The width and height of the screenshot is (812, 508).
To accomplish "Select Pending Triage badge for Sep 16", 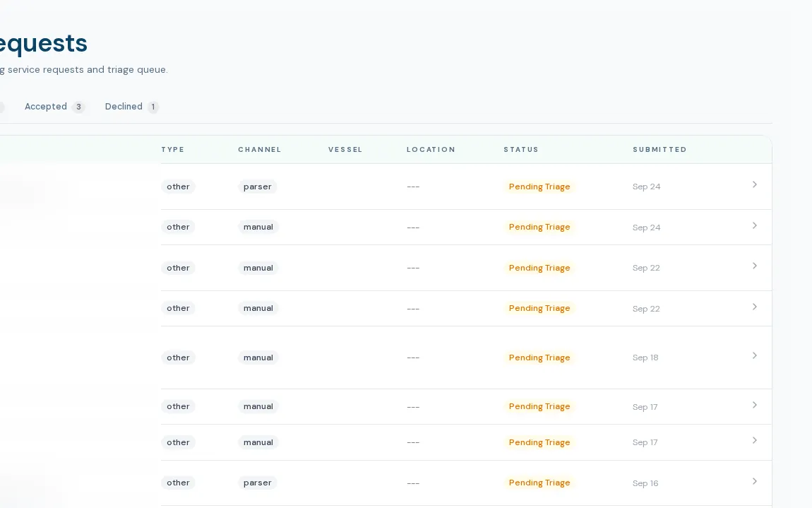I will click(539, 483).
